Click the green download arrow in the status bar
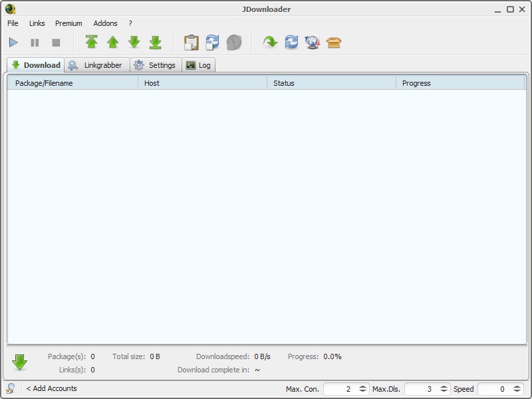 click(21, 362)
